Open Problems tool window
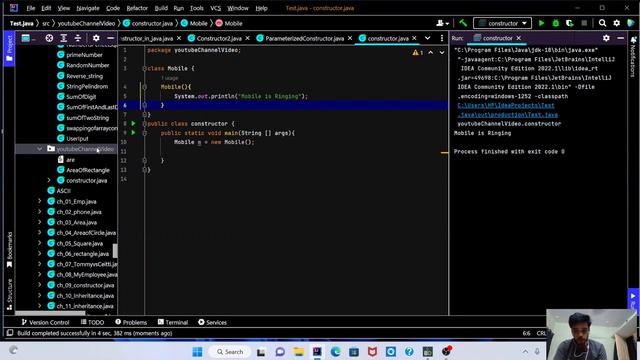Image resolution: width=640 pixels, height=360 pixels. tap(131, 322)
